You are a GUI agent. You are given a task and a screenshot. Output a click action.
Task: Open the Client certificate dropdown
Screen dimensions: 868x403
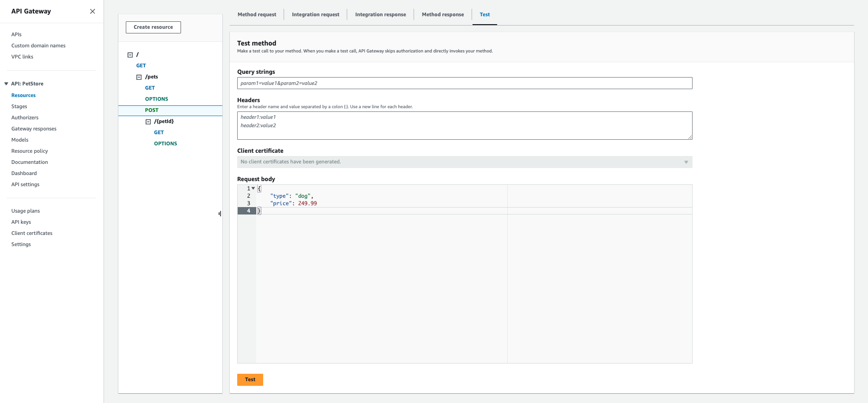(464, 162)
